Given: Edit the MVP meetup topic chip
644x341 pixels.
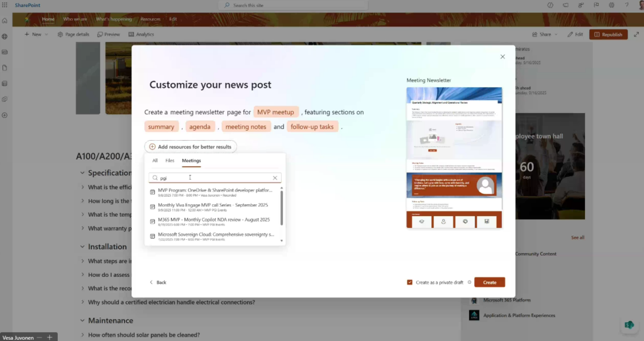Looking at the screenshot, I should [x=275, y=112].
